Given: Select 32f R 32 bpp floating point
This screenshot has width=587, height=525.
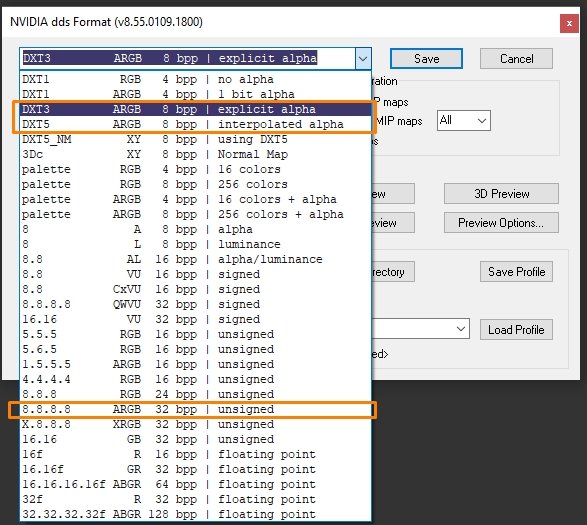Looking at the screenshot, I should [x=195, y=499].
